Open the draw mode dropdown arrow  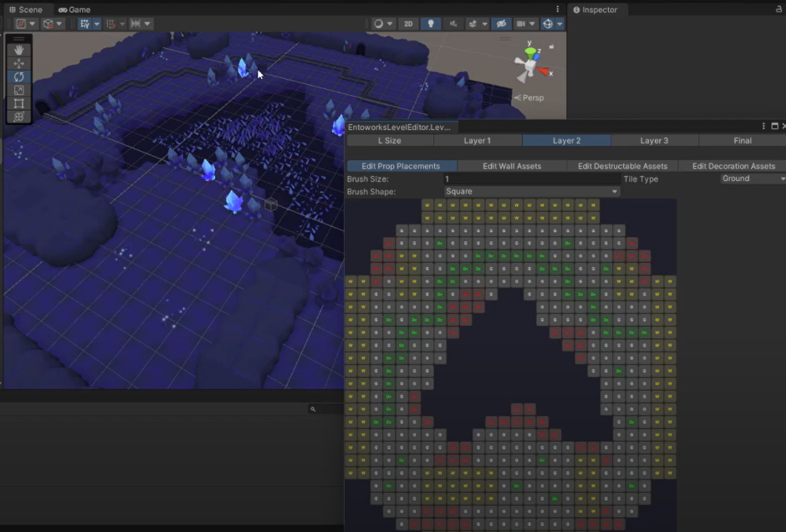point(390,24)
